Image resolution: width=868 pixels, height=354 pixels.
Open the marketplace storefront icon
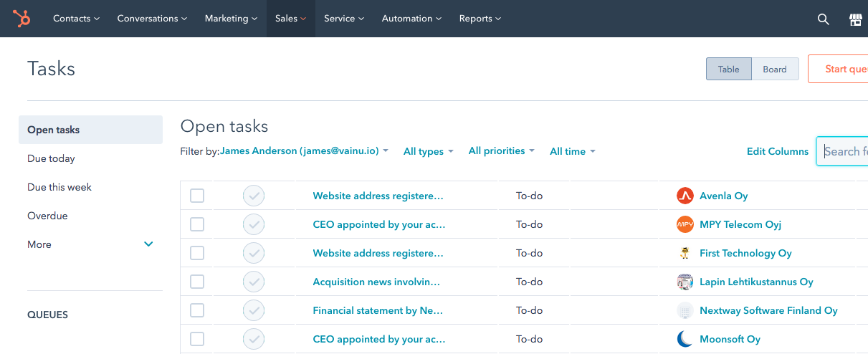[855, 19]
